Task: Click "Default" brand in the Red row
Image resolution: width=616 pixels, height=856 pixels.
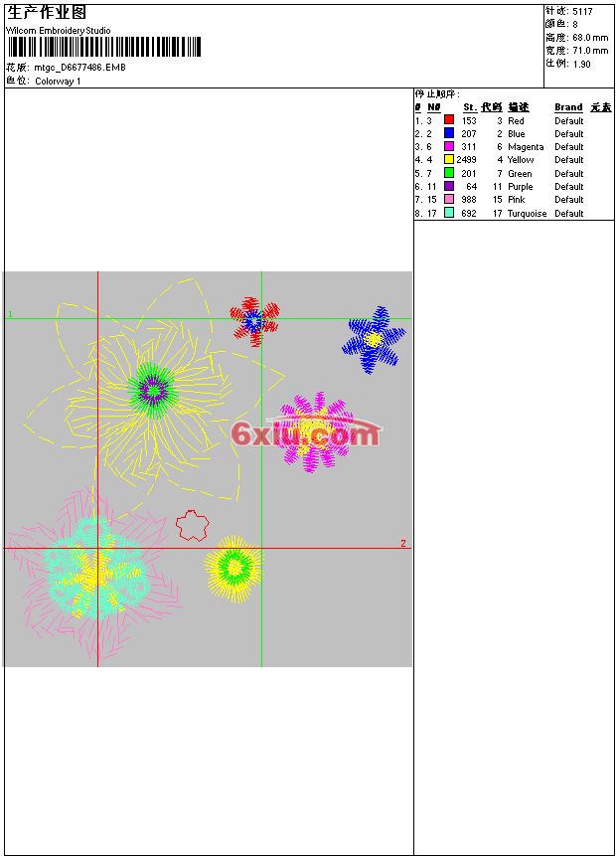Action: [x=569, y=120]
